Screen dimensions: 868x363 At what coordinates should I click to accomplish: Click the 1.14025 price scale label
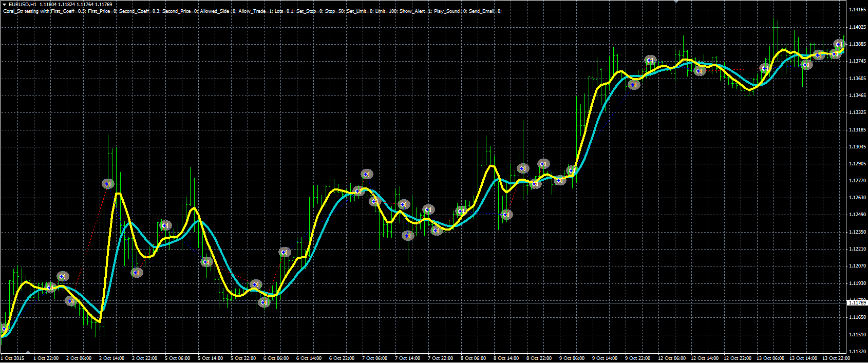(858, 27)
